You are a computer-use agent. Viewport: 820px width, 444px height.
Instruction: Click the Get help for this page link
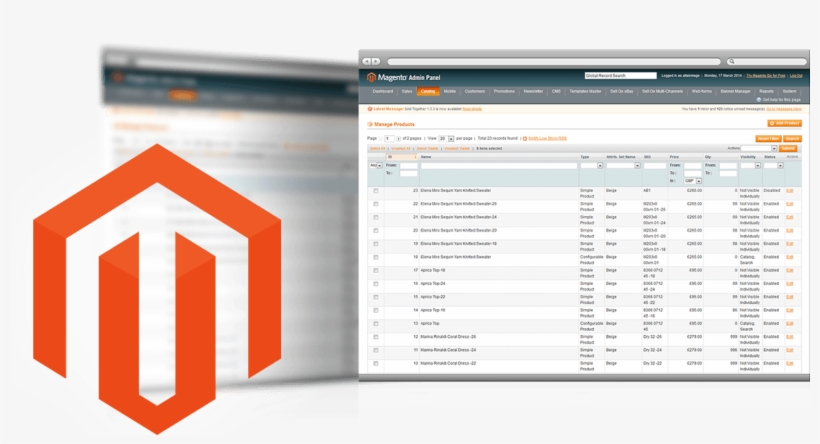point(781,99)
